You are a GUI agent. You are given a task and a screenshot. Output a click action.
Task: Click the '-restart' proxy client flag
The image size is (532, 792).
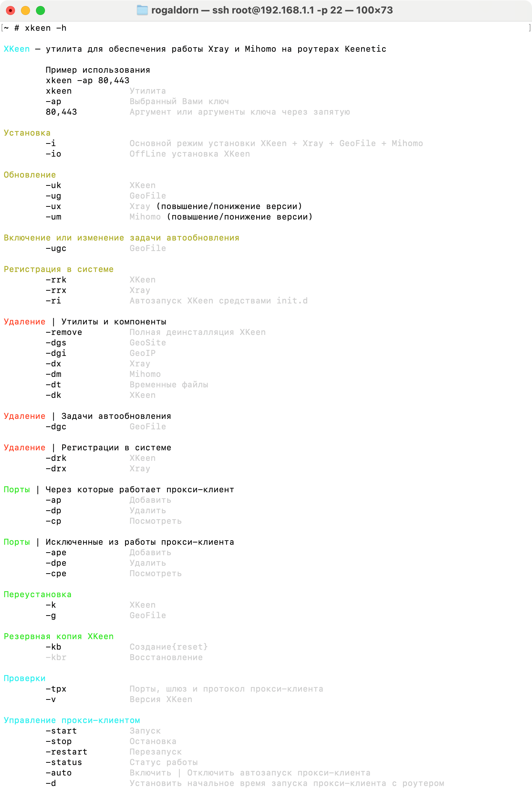click(66, 752)
